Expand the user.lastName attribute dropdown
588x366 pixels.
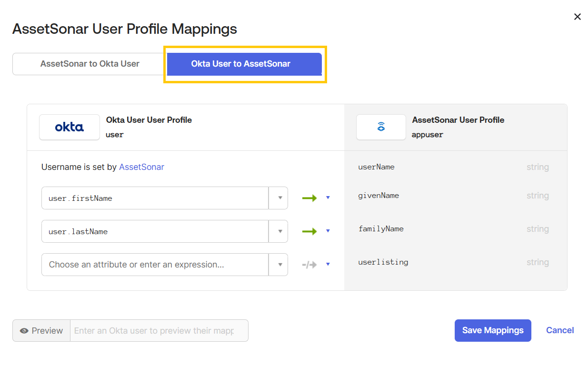click(279, 231)
